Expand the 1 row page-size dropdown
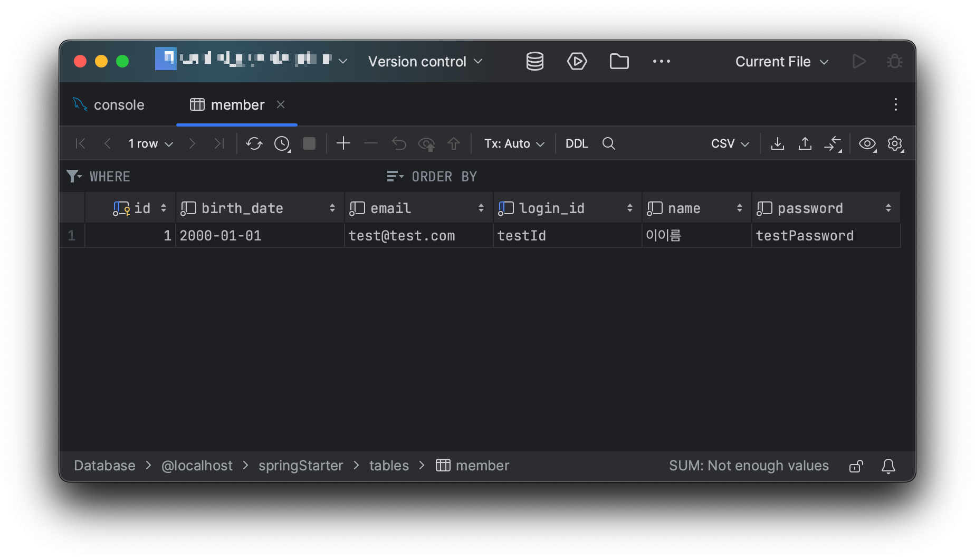This screenshot has width=975, height=560. pos(151,143)
